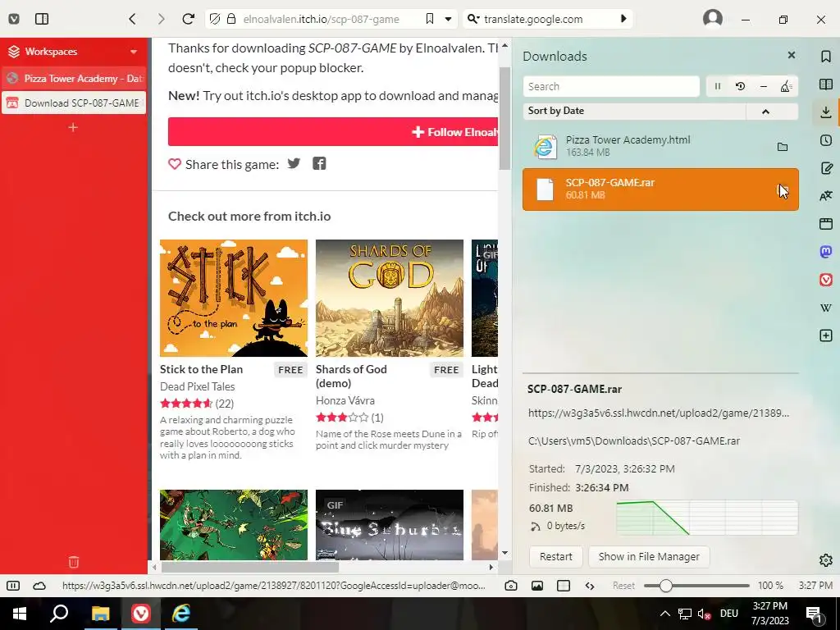Open closed tabs trash icon

coord(73,561)
